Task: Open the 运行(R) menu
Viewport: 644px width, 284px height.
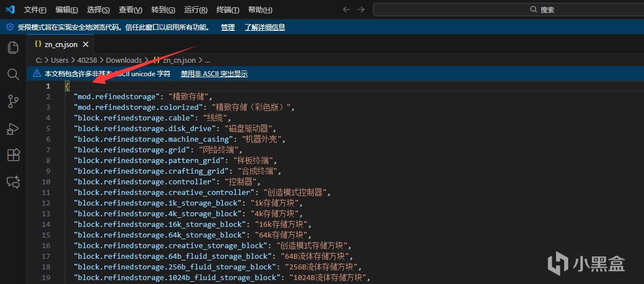Action: (x=195, y=10)
